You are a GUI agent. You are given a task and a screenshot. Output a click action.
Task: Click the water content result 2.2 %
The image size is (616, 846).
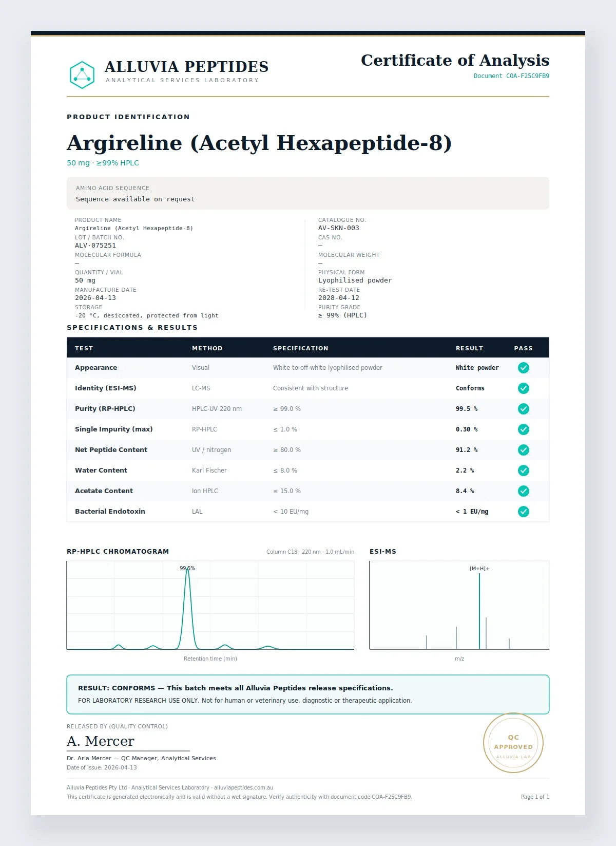[465, 471]
